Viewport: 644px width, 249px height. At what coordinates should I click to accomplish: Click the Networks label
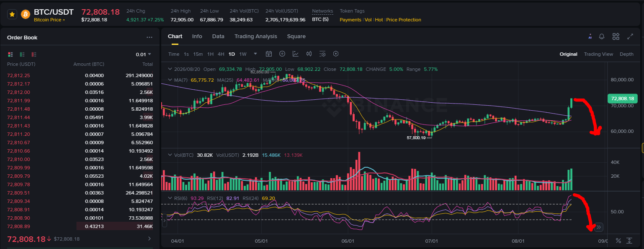pos(322,11)
